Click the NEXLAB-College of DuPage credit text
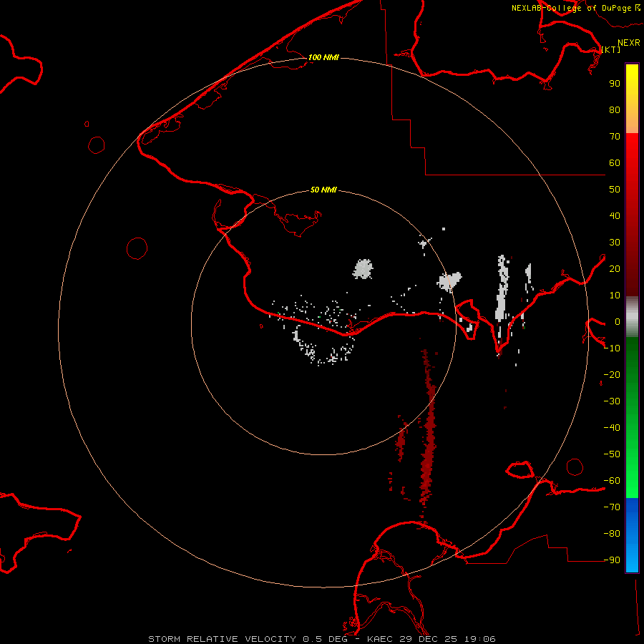This screenshot has height=644, width=644. pyautogui.click(x=575, y=8)
